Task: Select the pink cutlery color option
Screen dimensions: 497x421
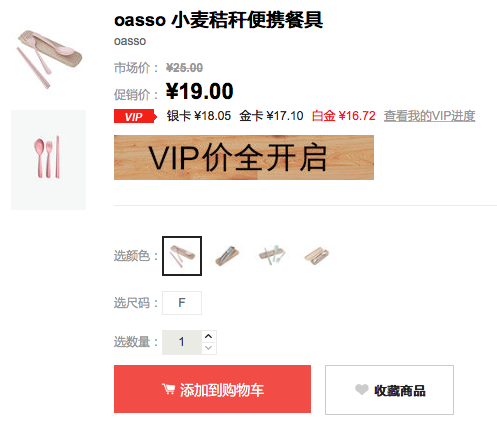Action: 182,256
